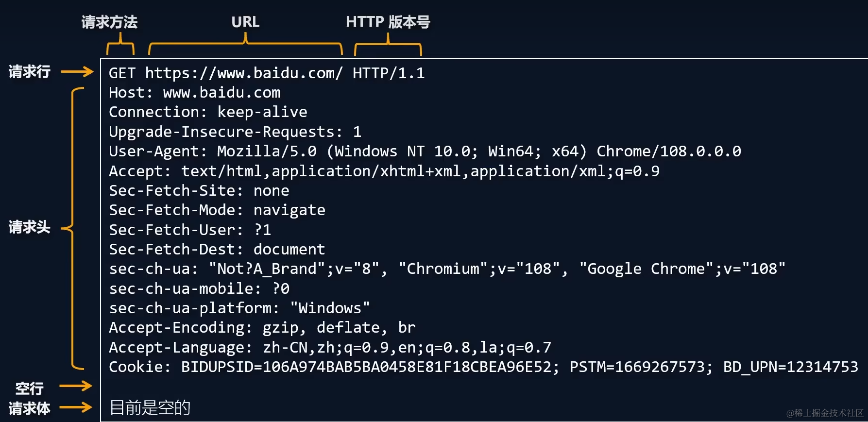868x422 pixels.
Task: Click the 稀土掘金技术社区 watermark
Action: click(x=825, y=413)
